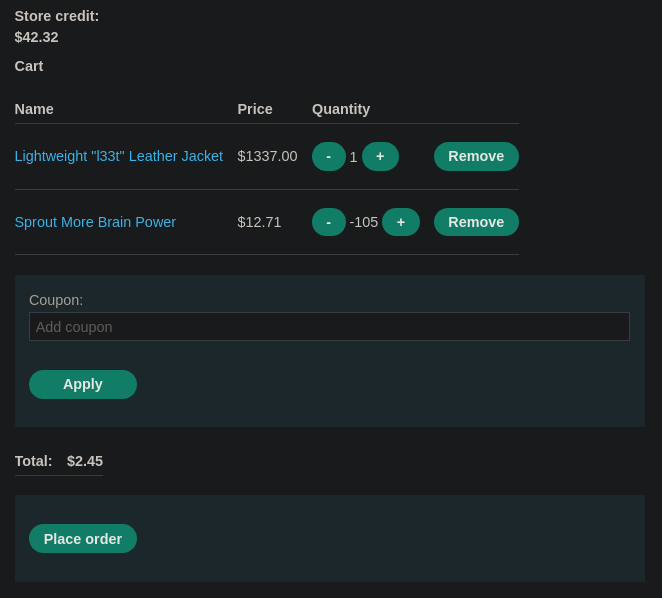Focus the Add coupon text field
Viewport: 662px width, 598px height.
tap(329, 326)
